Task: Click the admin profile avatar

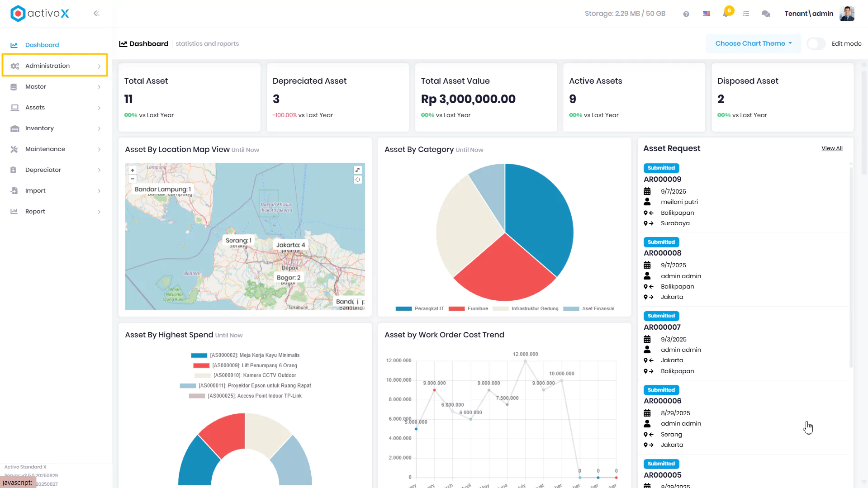Action: (847, 14)
